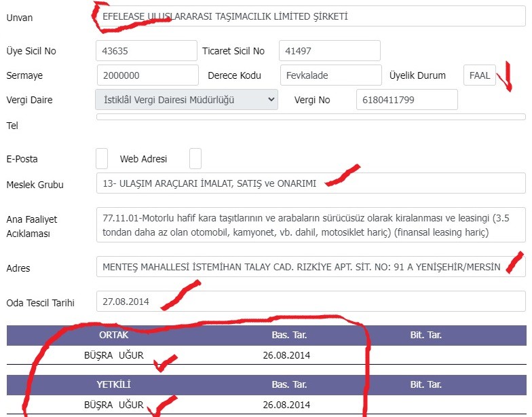Click the Unvan company name field

tap(311, 16)
